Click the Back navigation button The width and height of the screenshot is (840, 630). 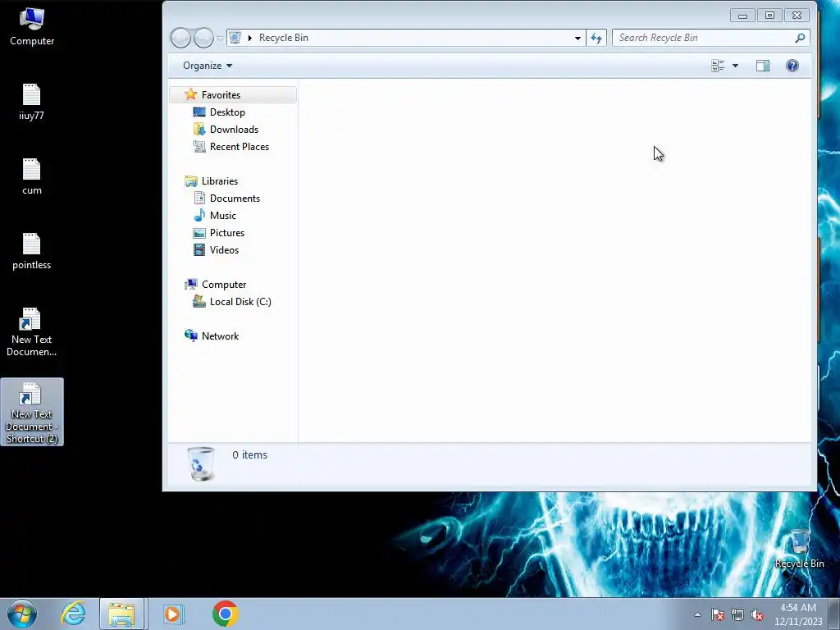pos(180,38)
